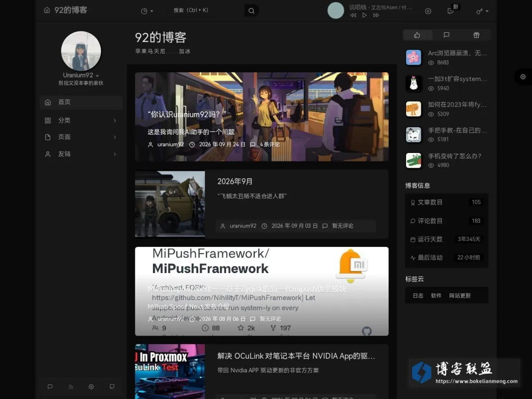Skip to the previous track

(x=353, y=15)
